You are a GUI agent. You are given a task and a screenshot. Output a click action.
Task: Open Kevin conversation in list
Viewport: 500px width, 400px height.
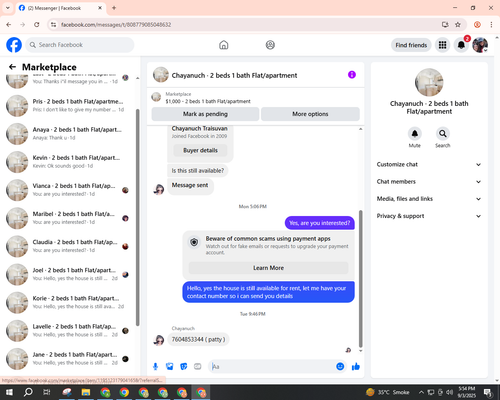(68, 162)
